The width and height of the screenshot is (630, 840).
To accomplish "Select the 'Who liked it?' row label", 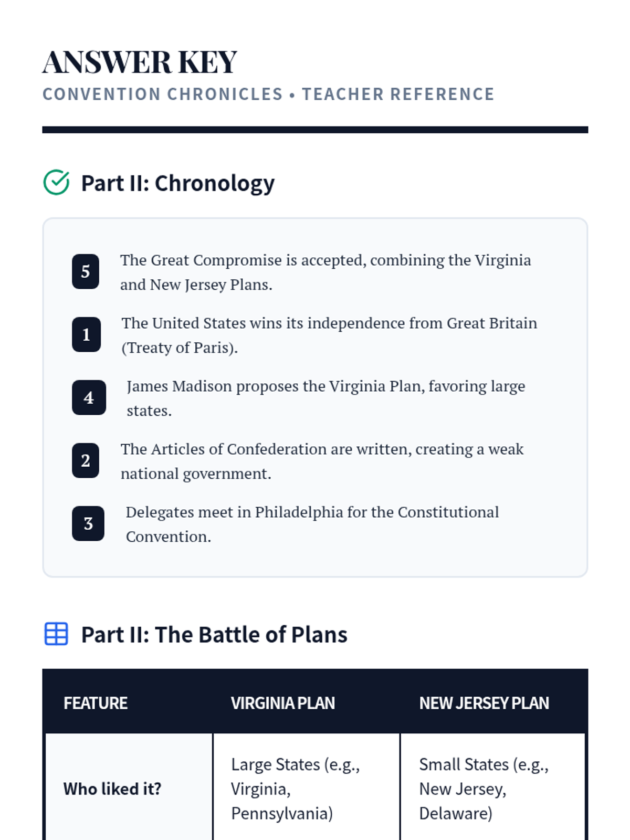I will pyautogui.click(x=112, y=789).
